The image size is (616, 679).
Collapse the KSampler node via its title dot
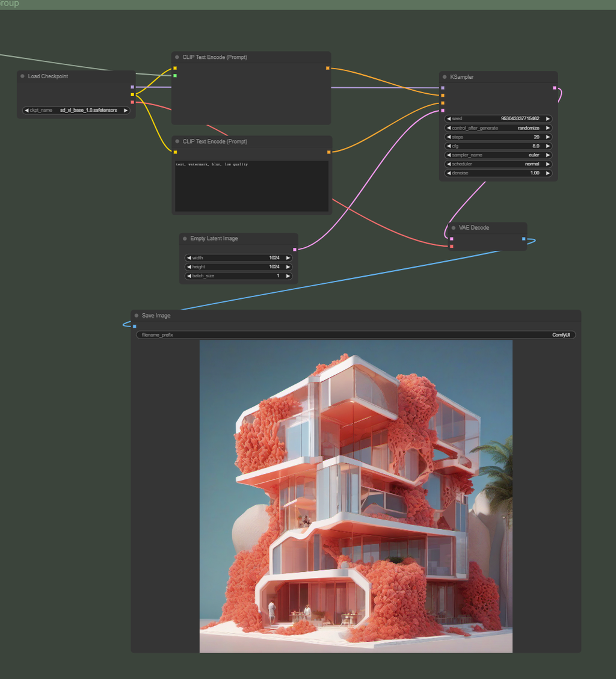444,77
